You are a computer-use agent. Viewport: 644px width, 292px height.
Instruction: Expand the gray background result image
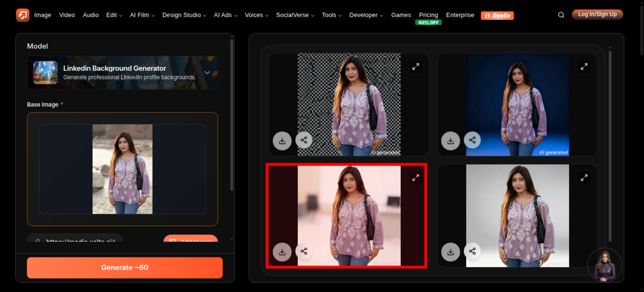[x=584, y=178]
